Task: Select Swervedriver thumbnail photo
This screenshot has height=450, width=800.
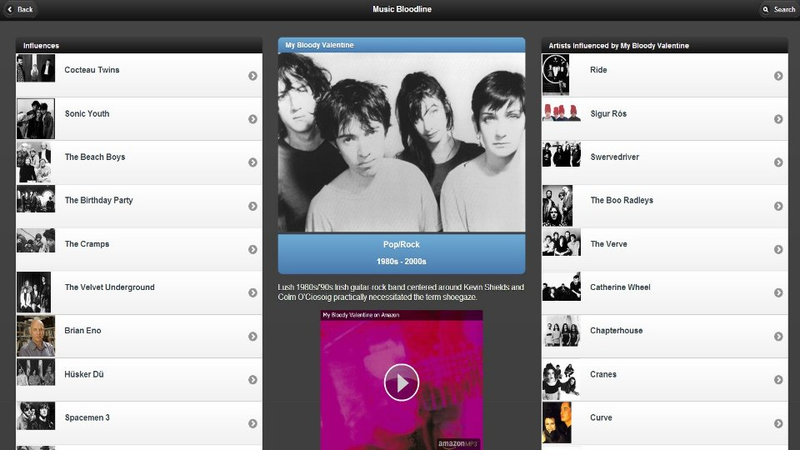Action: pos(561,154)
